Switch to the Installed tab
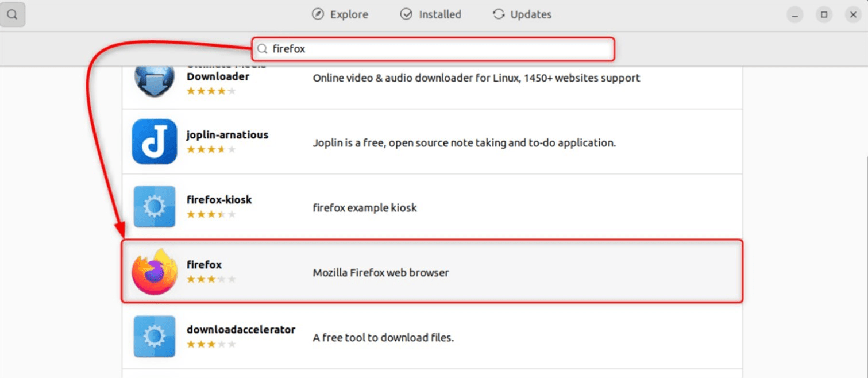This screenshot has width=868, height=378. (x=431, y=14)
